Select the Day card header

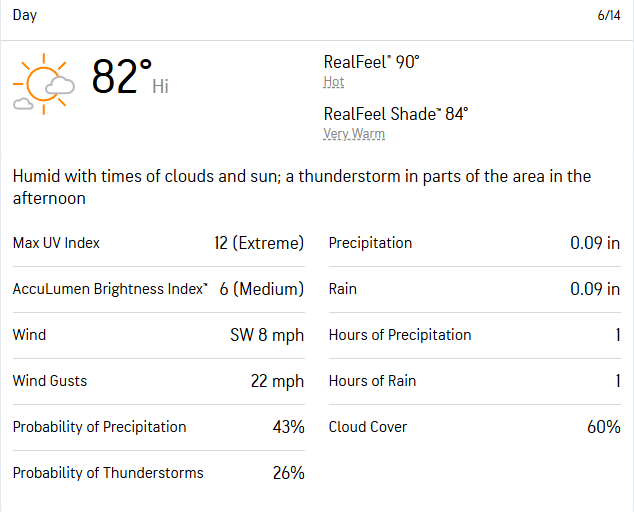(317, 15)
